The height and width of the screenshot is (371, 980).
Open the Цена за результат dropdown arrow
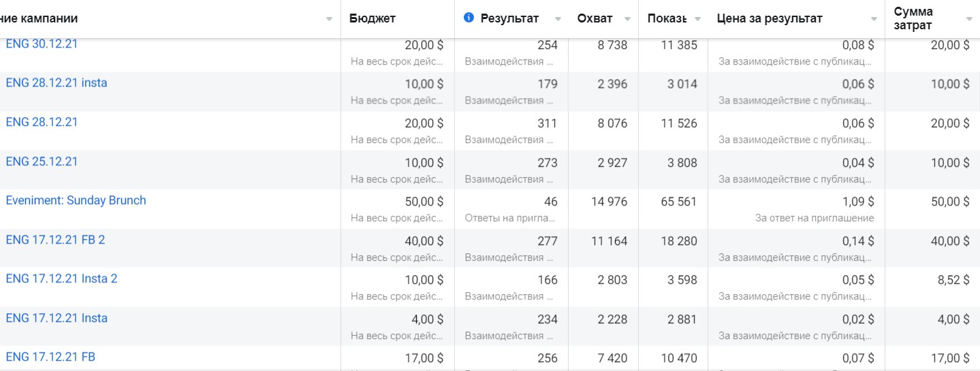click(874, 19)
